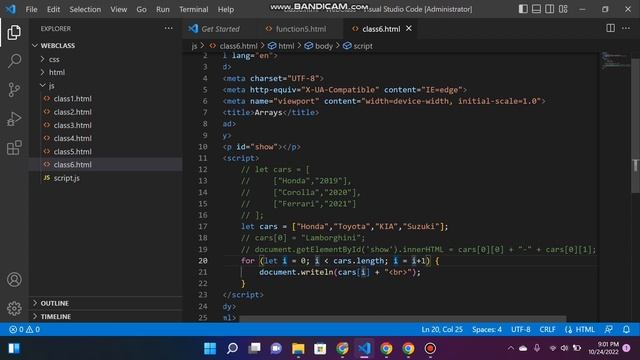Image resolution: width=640 pixels, height=360 pixels.
Task: Open taskbar Search icon
Action: point(232,349)
